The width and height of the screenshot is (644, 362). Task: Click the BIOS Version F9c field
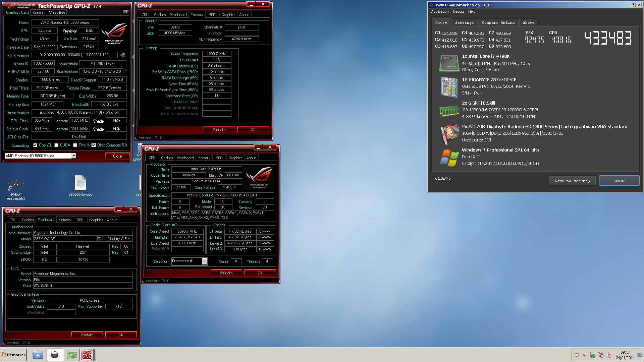coord(83,280)
